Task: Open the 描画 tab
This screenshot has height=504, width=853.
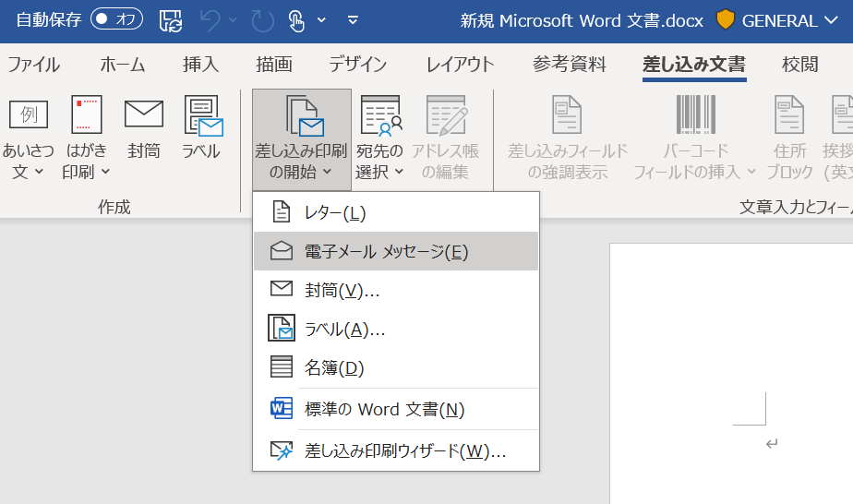Action: coord(274,65)
